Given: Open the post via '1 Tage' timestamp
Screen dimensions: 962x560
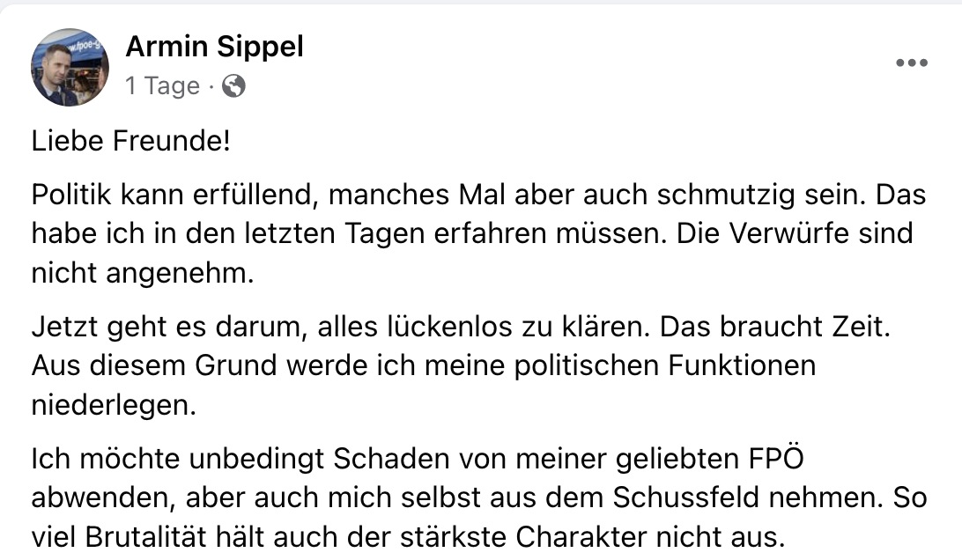Looking at the screenshot, I should tap(163, 86).
